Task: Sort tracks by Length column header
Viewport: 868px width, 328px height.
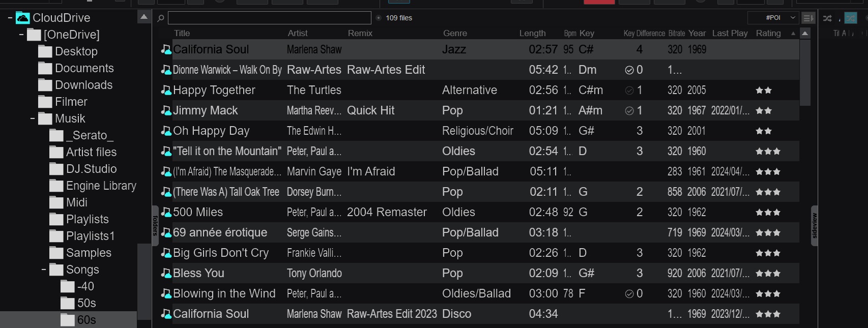Action: click(x=532, y=33)
